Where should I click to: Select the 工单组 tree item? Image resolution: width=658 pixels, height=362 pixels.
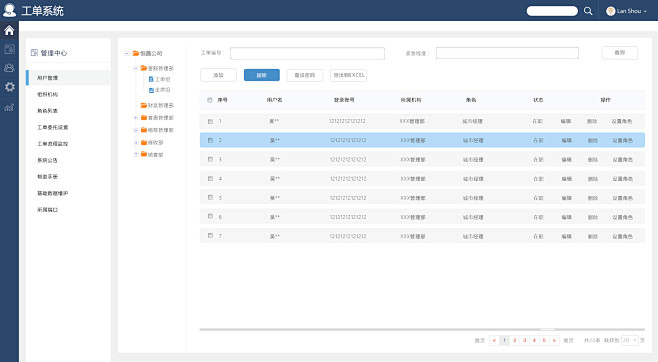point(163,79)
